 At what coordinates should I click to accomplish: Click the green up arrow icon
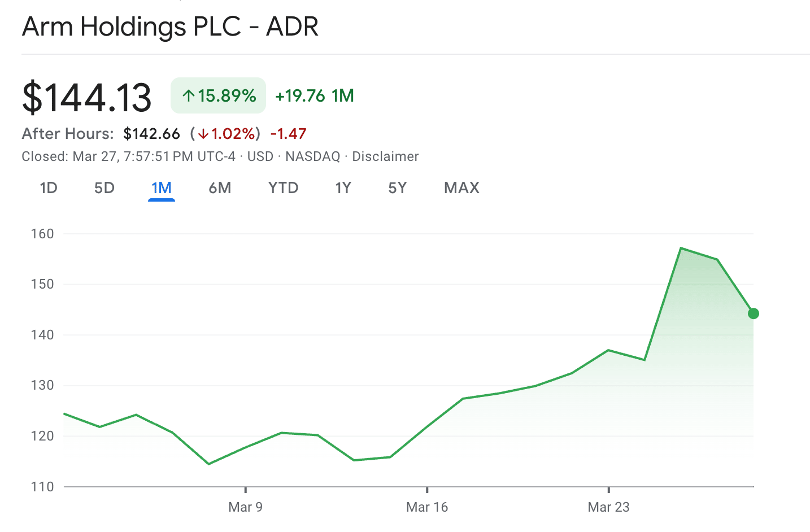coord(189,96)
